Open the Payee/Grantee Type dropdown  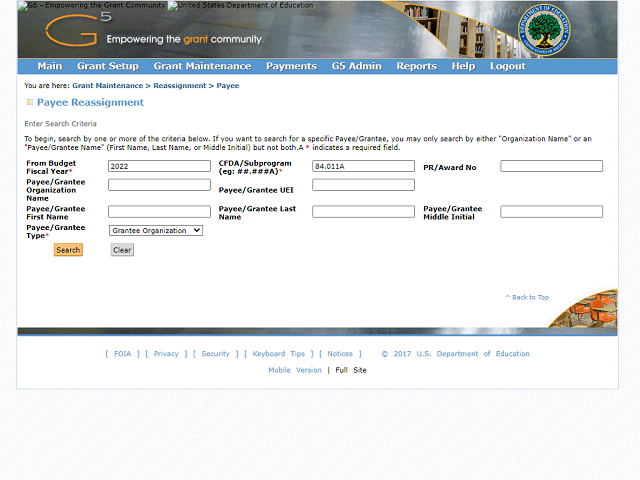coord(155,230)
